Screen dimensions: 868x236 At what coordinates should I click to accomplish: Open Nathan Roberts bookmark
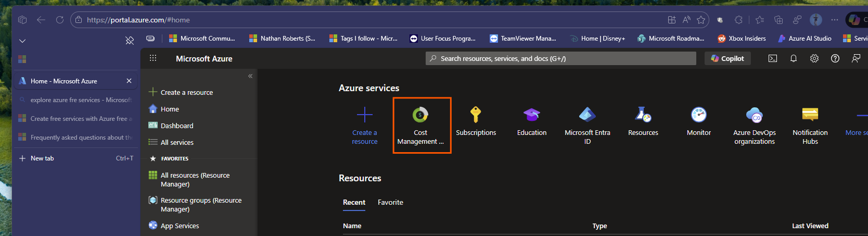282,38
